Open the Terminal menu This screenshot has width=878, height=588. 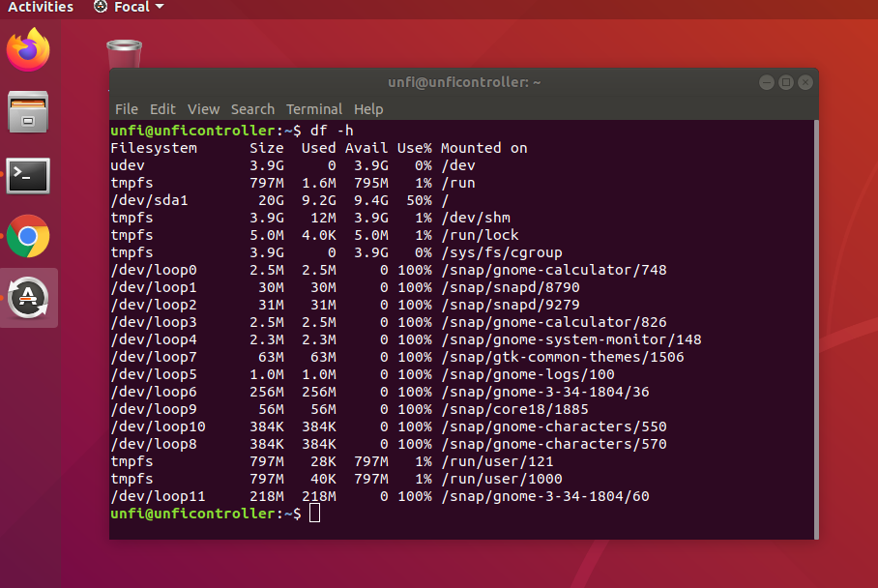(314, 109)
